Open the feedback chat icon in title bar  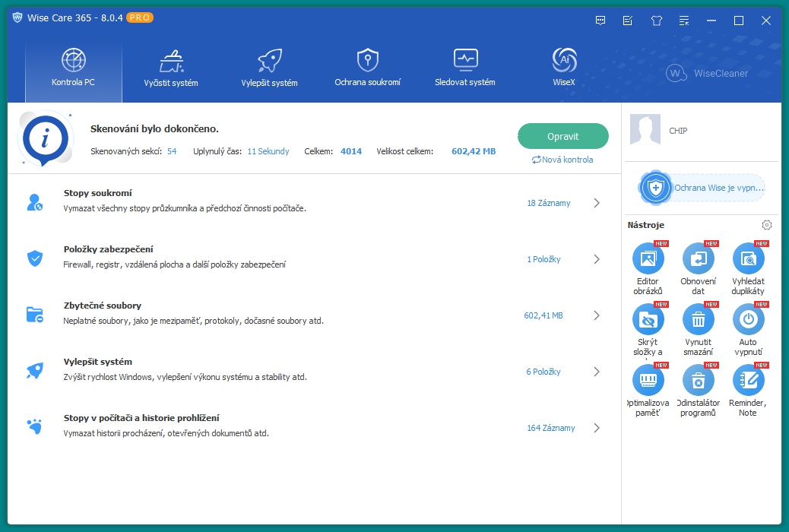pos(600,21)
